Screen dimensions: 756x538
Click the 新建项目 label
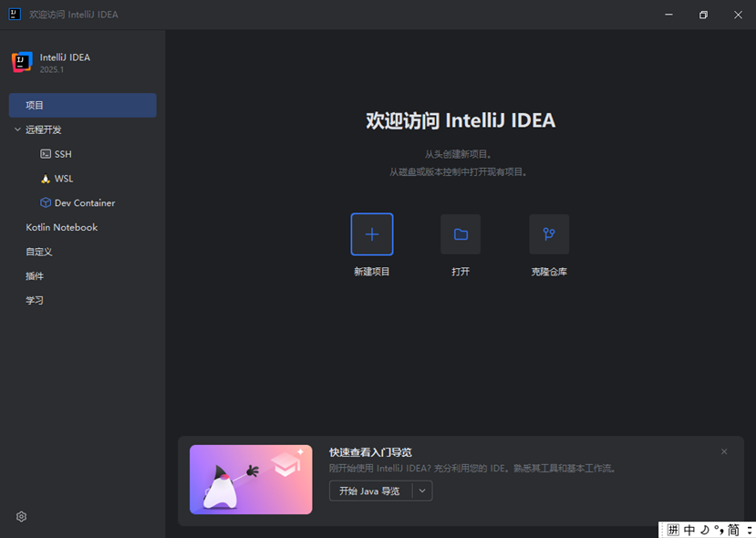tap(372, 272)
